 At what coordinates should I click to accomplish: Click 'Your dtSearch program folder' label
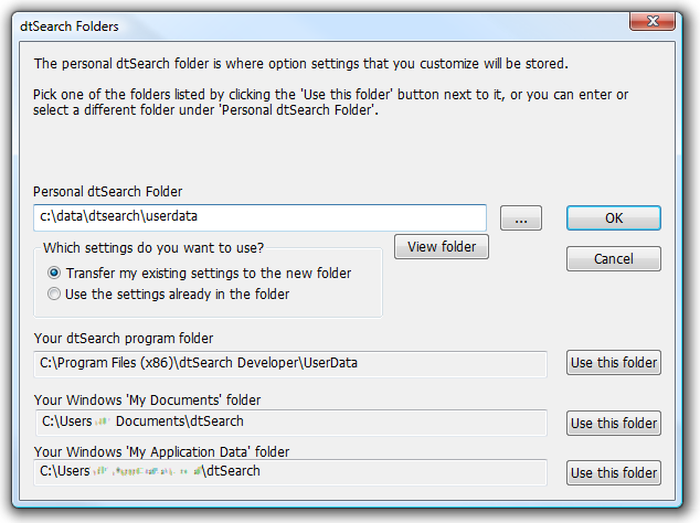(124, 338)
